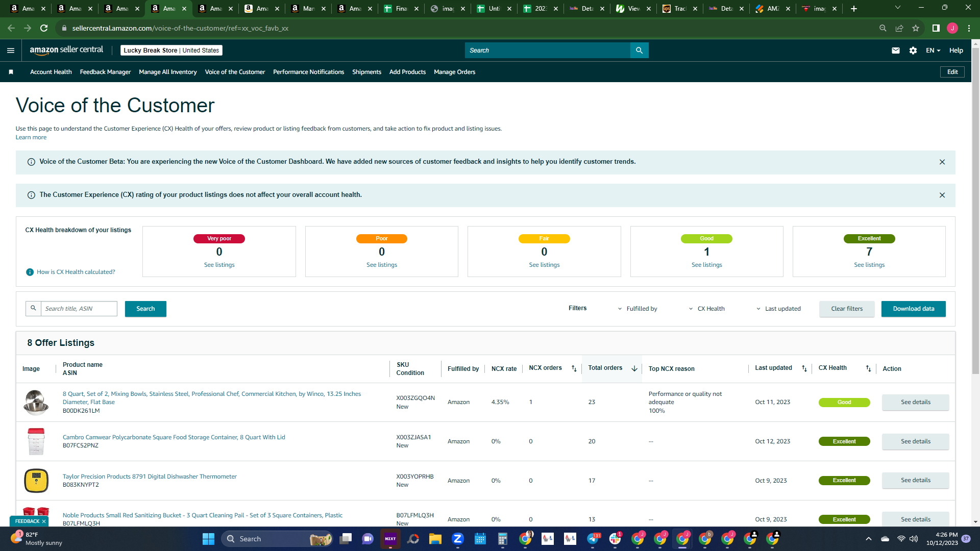Open Chrome three-dot menu
This screenshot has height=551, width=980.
coord(969,28)
